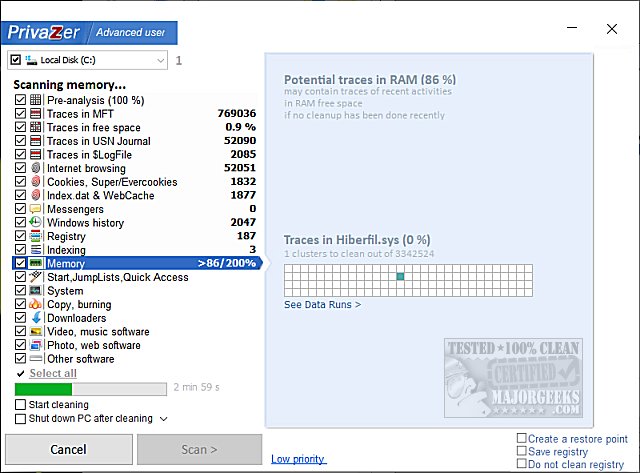The height and width of the screenshot is (473, 640).
Task: Click the Cancel button
Action: 69,449
